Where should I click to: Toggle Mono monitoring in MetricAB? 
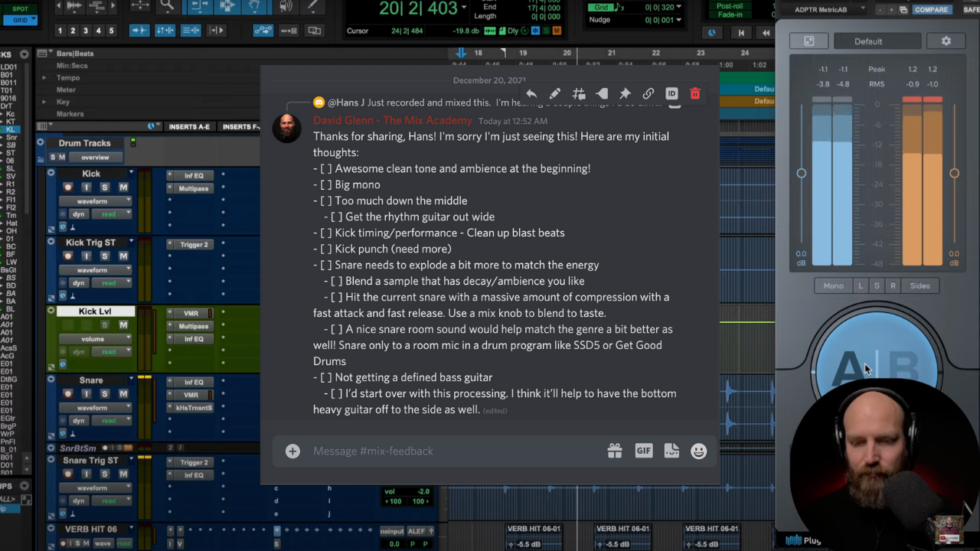coord(833,285)
